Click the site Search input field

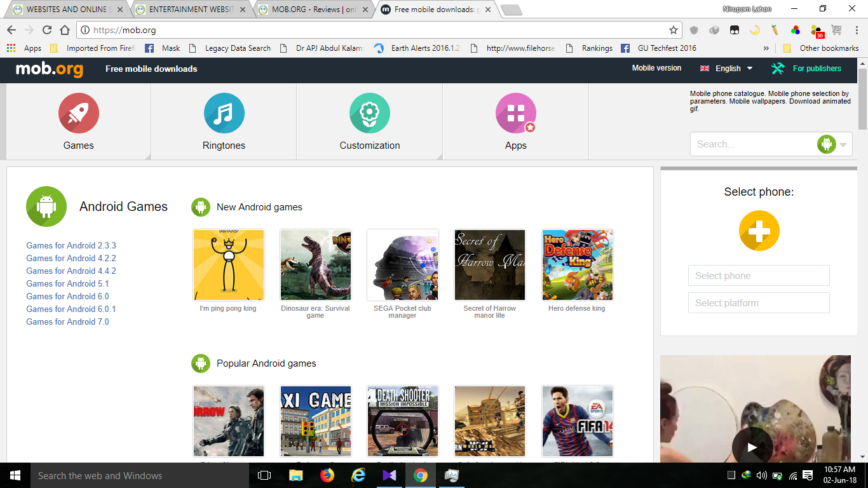[754, 144]
